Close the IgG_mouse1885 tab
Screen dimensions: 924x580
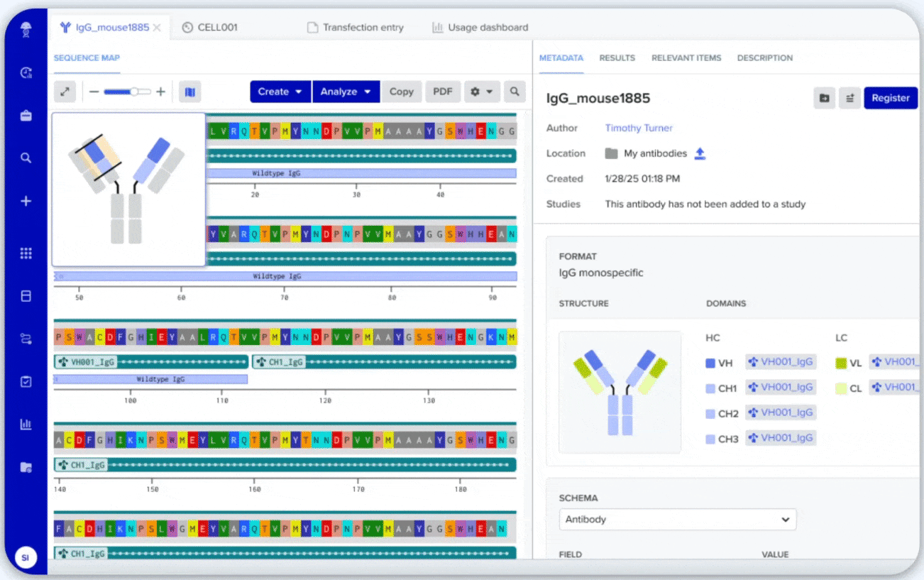[x=157, y=28]
